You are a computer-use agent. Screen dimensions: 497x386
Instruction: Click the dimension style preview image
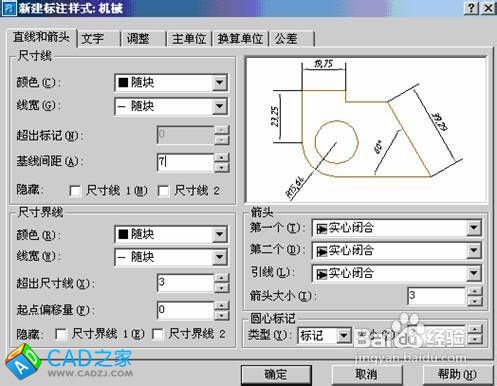(366, 130)
